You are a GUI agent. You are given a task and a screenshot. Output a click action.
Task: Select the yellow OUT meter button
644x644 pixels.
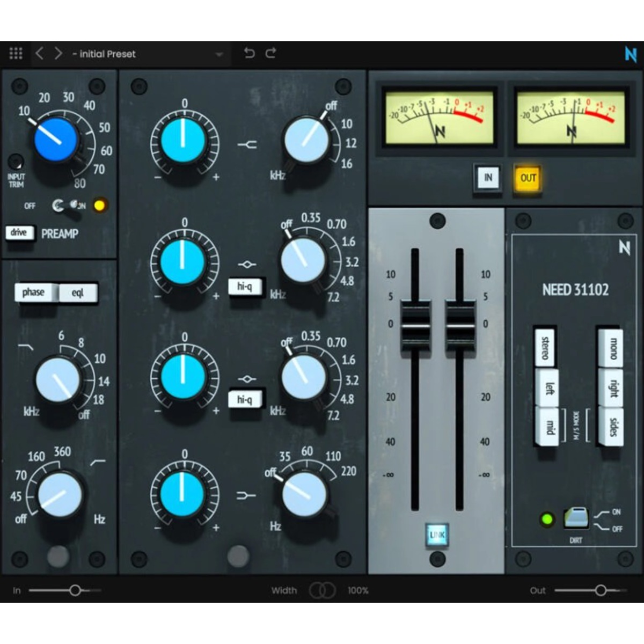click(528, 178)
